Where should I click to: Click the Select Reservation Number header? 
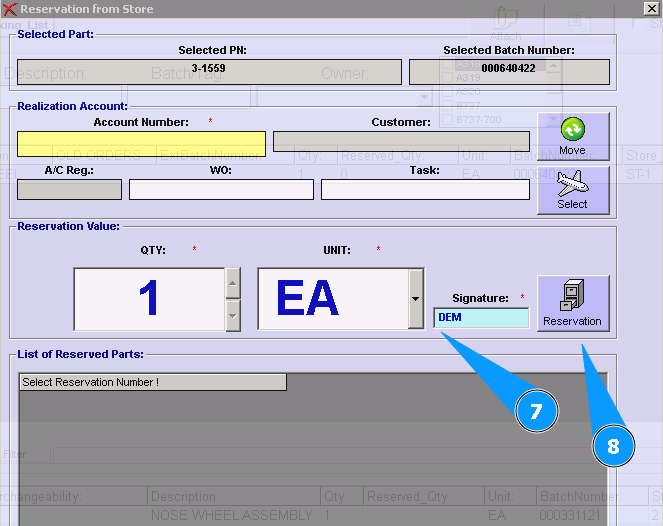coord(153,382)
